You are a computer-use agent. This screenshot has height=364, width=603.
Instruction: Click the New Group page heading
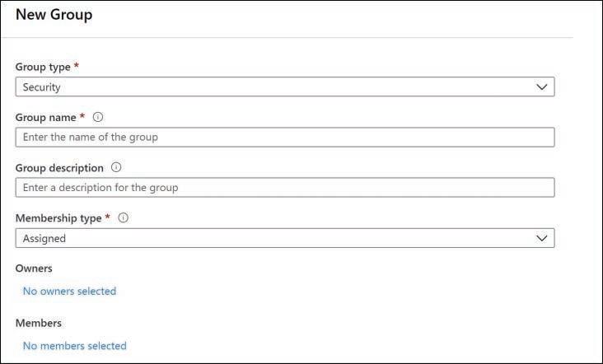pyautogui.click(x=54, y=15)
